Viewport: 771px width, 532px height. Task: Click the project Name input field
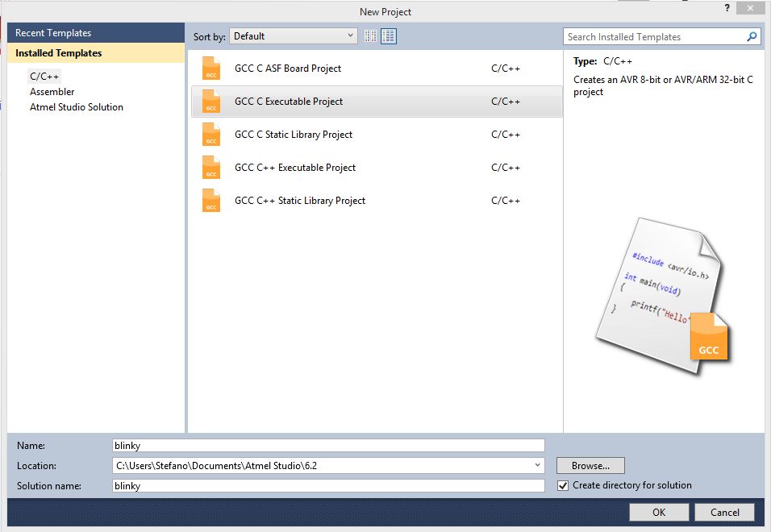tap(329, 446)
